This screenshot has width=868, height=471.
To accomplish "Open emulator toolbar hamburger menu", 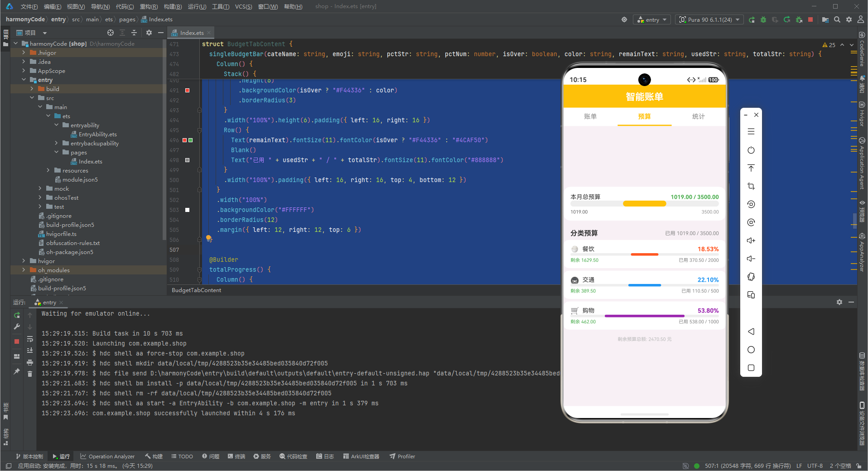I will 751,131.
